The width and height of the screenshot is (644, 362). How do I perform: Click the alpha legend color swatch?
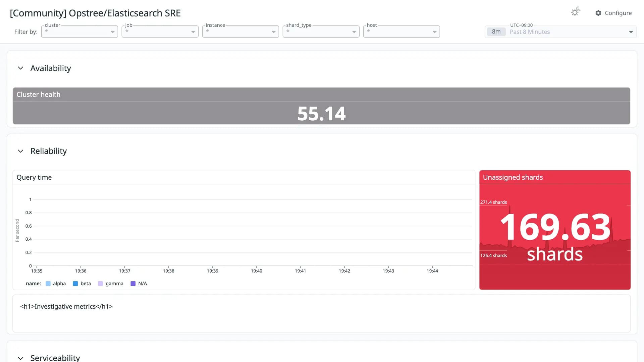click(48, 284)
